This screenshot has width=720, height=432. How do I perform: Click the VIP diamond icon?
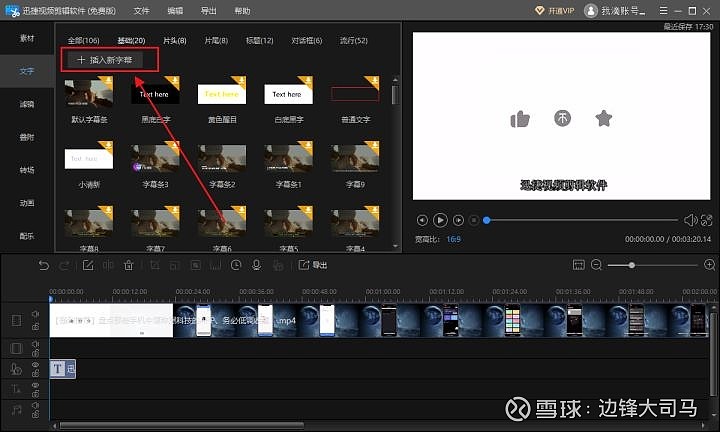540,11
